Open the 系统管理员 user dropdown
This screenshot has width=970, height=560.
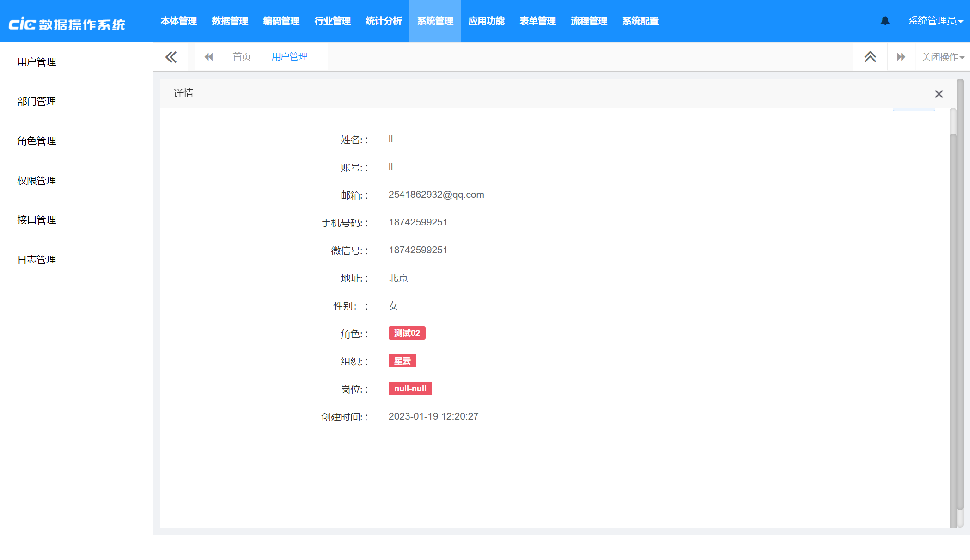(935, 21)
